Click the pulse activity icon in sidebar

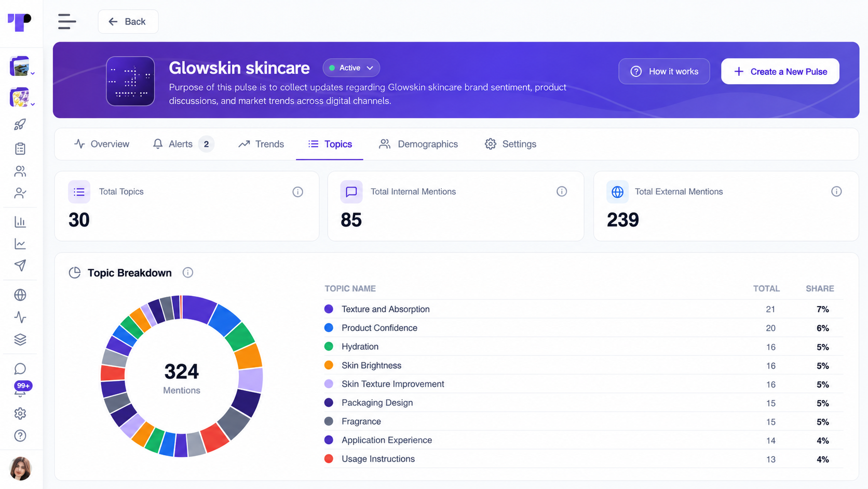(x=20, y=317)
